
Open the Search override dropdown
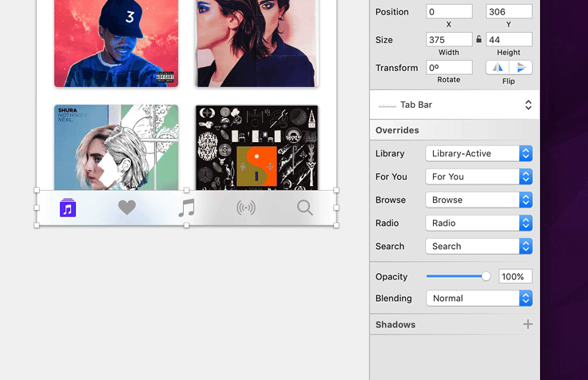[x=479, y=246]
